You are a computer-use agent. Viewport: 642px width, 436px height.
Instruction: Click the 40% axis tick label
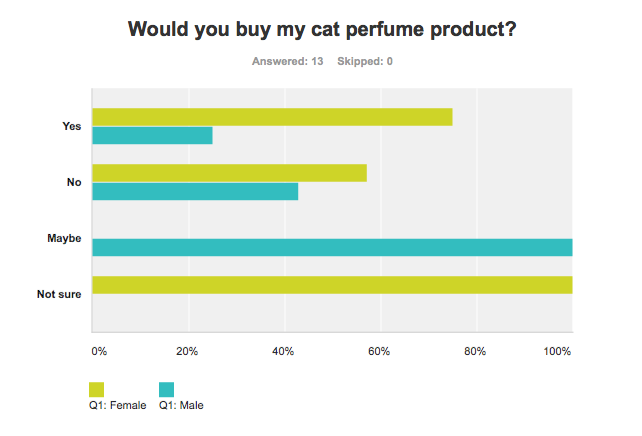(x=284, y=351)
